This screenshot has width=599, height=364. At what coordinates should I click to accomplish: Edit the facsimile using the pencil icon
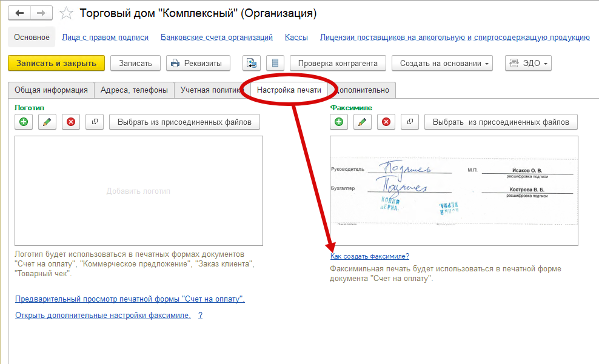tap(362, 121)
